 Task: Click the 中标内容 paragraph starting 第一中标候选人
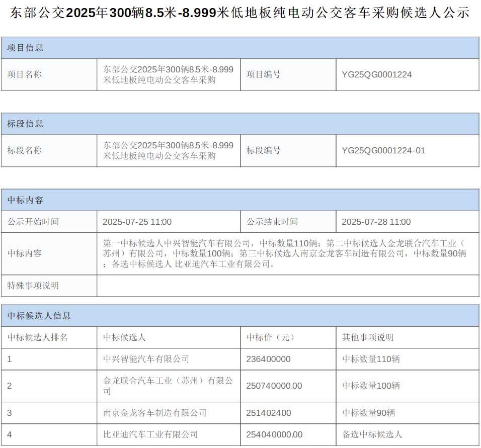285,253
